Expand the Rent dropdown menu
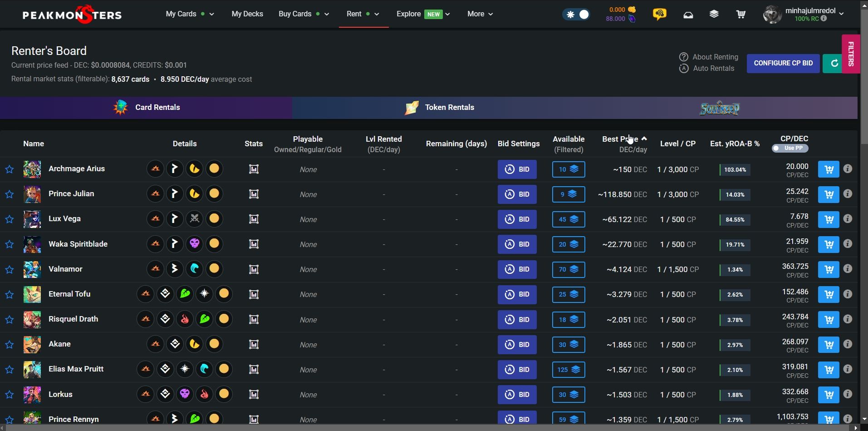The width and height of the screenshot is (868, 431). [x=363, y=14]
